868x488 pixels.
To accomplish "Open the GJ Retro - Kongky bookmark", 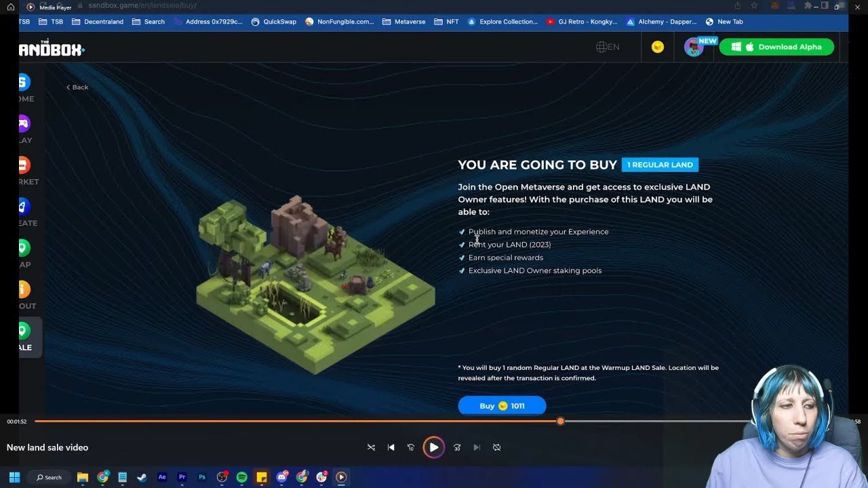I will [x=582, y=22].
